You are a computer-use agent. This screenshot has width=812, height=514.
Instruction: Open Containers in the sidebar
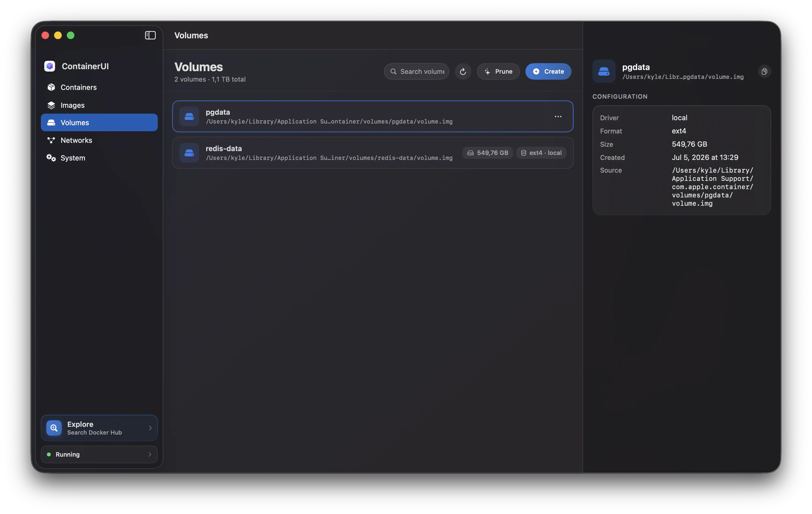[99, 87]
